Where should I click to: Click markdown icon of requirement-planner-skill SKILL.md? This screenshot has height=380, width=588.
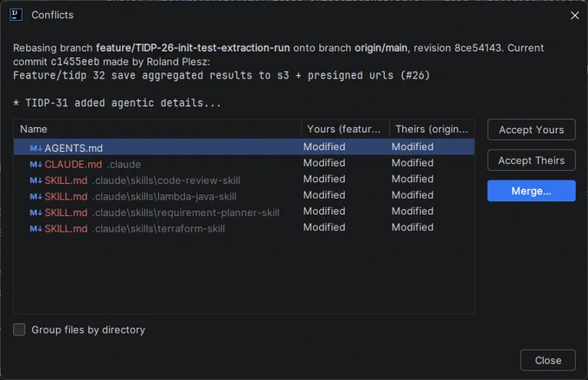pyautogui.click(x=35, y=212)
